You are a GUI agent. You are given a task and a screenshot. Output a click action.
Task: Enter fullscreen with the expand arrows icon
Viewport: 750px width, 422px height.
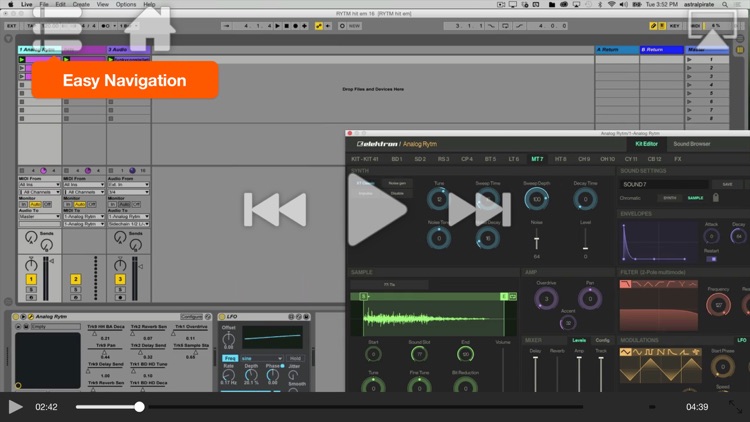[735, 407]
